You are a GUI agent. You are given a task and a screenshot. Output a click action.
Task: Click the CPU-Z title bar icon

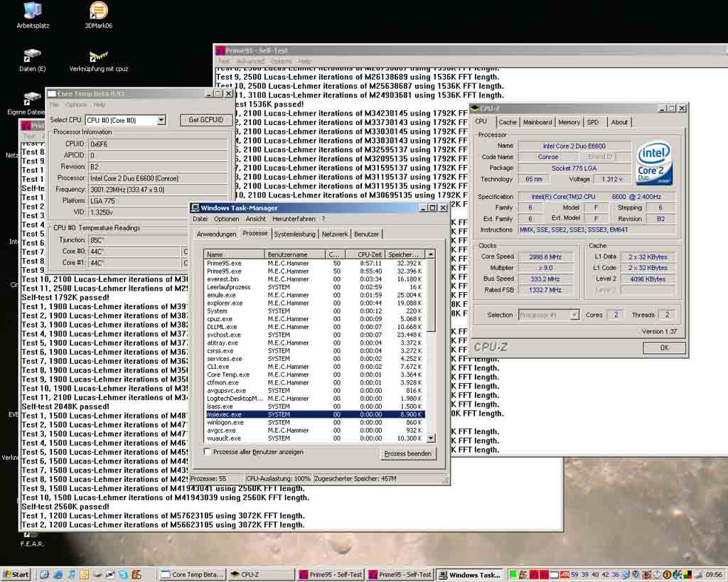click(x=474, y=109)
